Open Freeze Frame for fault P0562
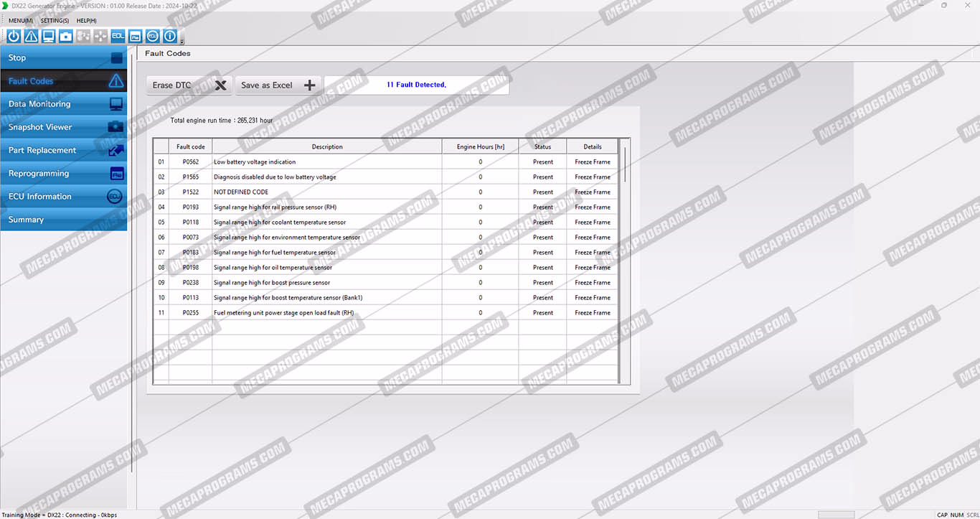 tap(592, 162)
